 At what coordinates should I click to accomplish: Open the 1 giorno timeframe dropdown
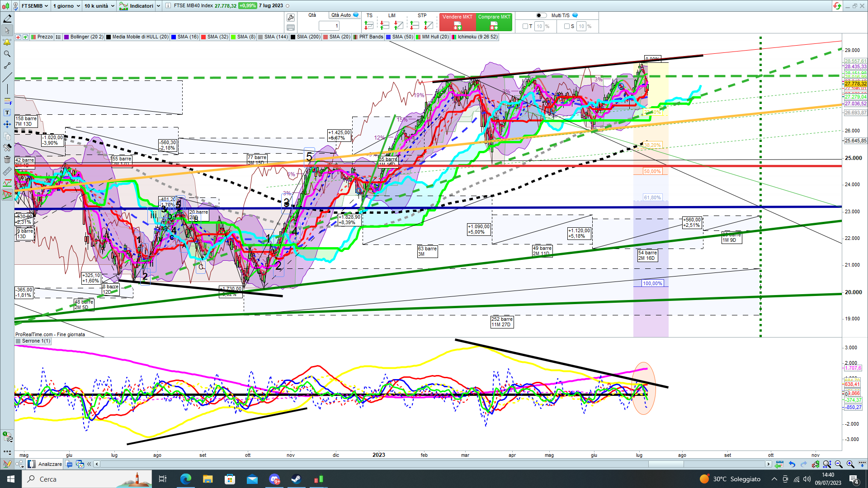(66, 6)
